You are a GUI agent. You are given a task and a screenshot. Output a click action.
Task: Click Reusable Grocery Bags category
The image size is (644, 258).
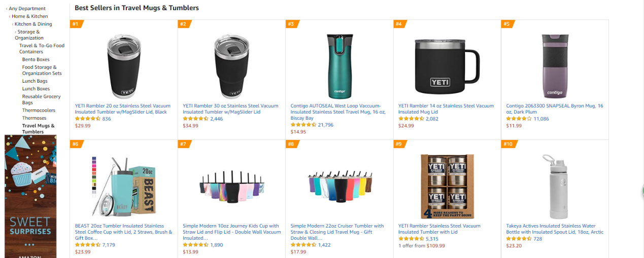click(x=41, y=99)
